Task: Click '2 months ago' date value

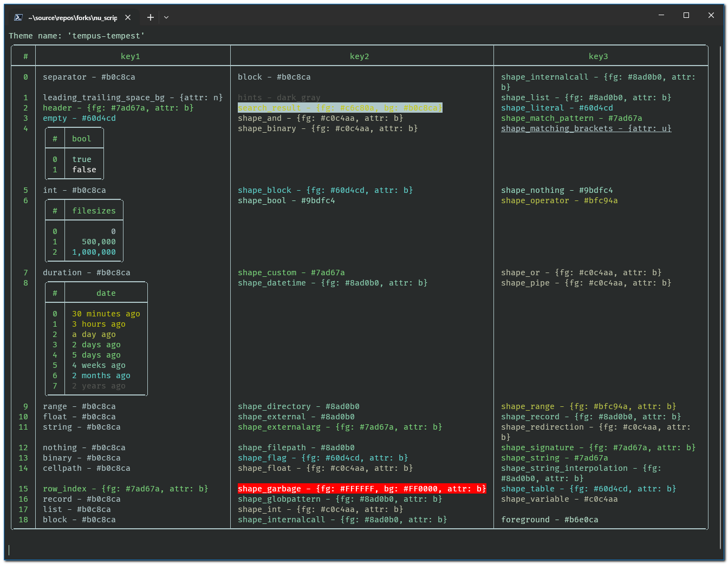Action: click(101, 375)
